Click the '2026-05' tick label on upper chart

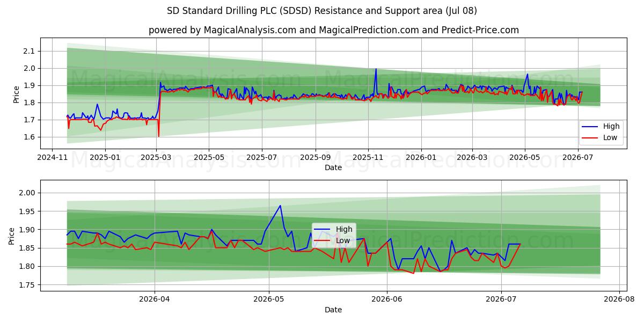click(x=525, y=158)
